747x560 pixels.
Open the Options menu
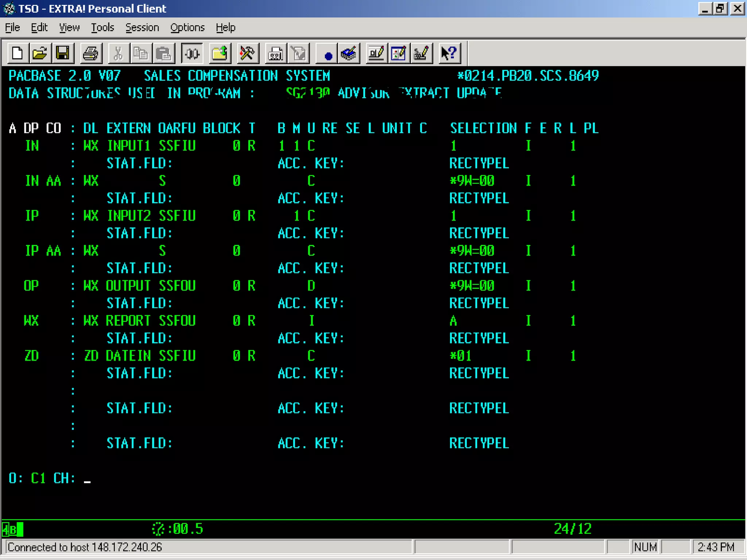[187, 28]
